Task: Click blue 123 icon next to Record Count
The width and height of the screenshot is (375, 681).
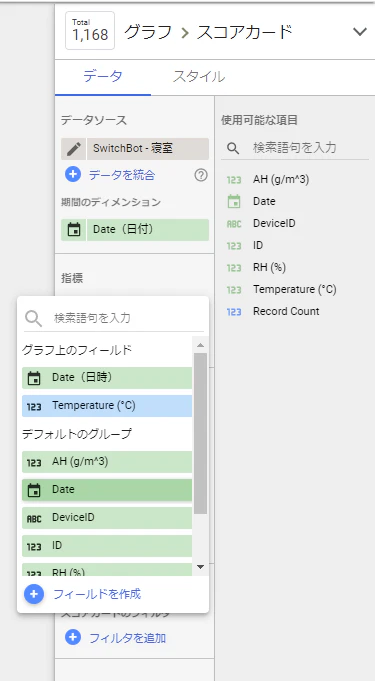Action: tap(234, 312)
